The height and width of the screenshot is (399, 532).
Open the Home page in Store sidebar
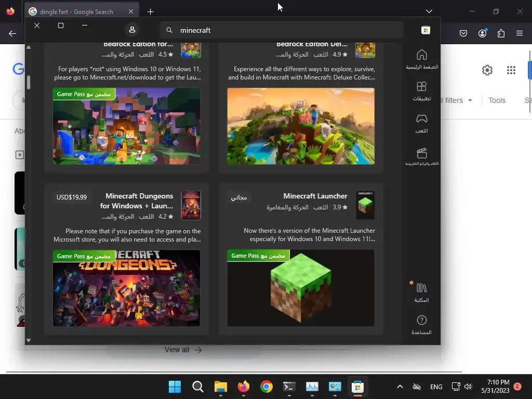tap(422, 59)
